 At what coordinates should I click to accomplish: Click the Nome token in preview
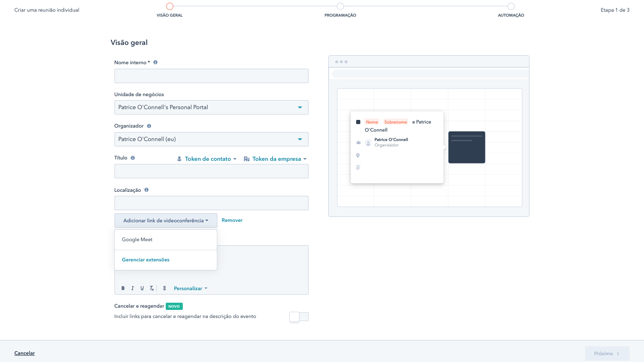[x=372, y=122]
